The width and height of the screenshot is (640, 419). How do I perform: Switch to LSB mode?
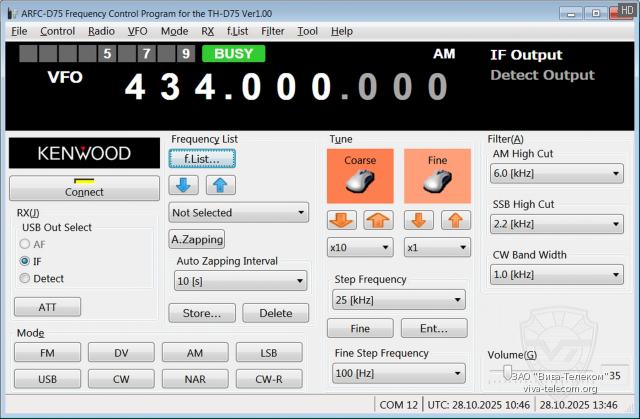(269, 352)
